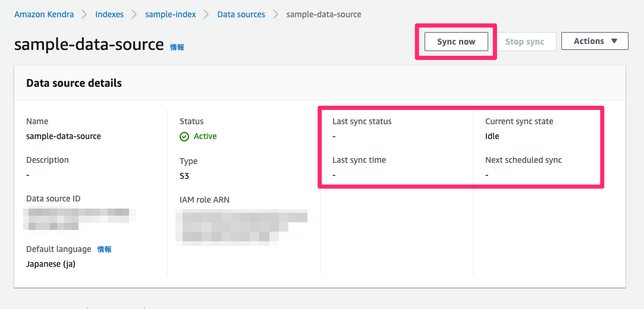Open the Indexes breadcrumb link
Screen dimensions: 644x309
(109, 14)
